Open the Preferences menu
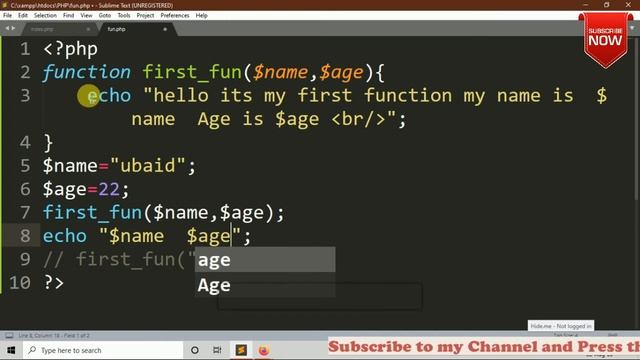 tap(175, 16)
